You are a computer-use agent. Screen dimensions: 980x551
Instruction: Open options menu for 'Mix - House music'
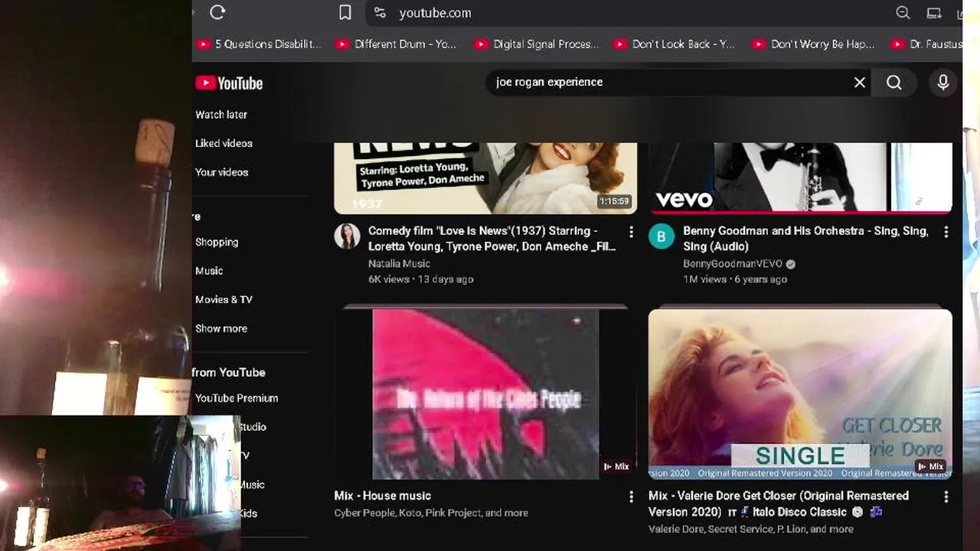(631, 497)
